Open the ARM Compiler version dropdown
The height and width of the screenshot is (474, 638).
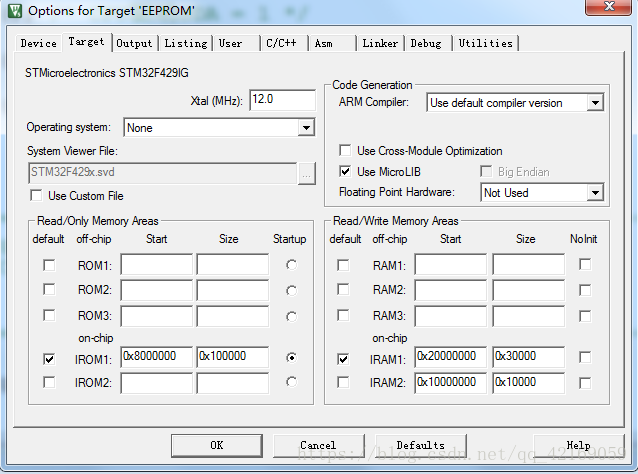(x=595, y=103)
